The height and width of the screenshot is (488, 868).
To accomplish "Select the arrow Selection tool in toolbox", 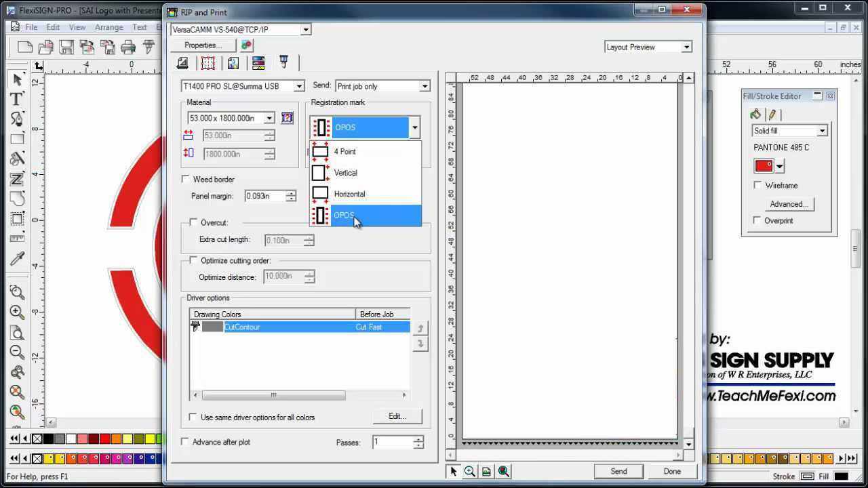I will point(17,79).
